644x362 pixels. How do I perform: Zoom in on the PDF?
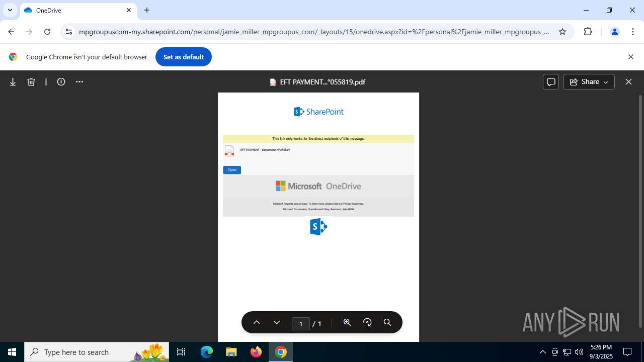(x=347, y=323)
